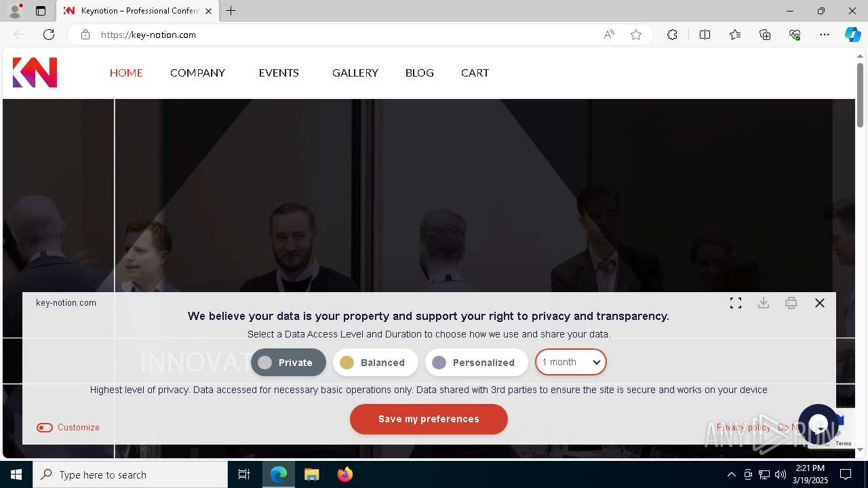The image size is (868, 488).
Task: Click Save my preferences button
Action: (x=429, y=419)
